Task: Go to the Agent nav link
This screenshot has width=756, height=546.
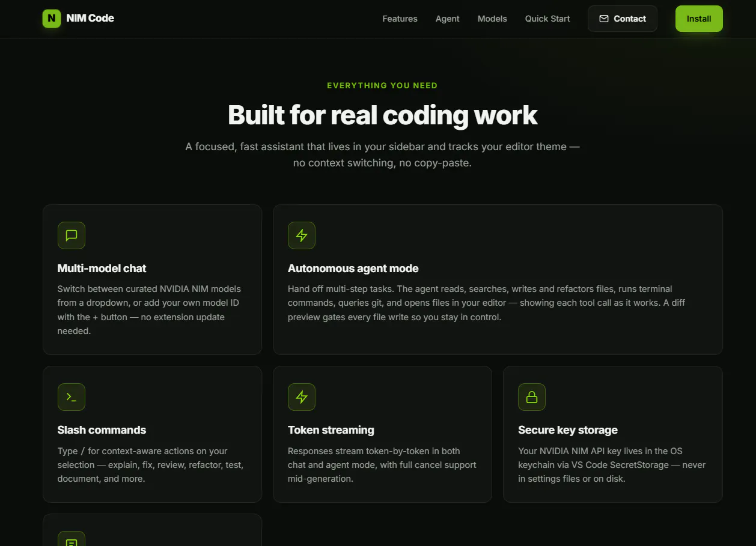Action: [x=448, y=19]
